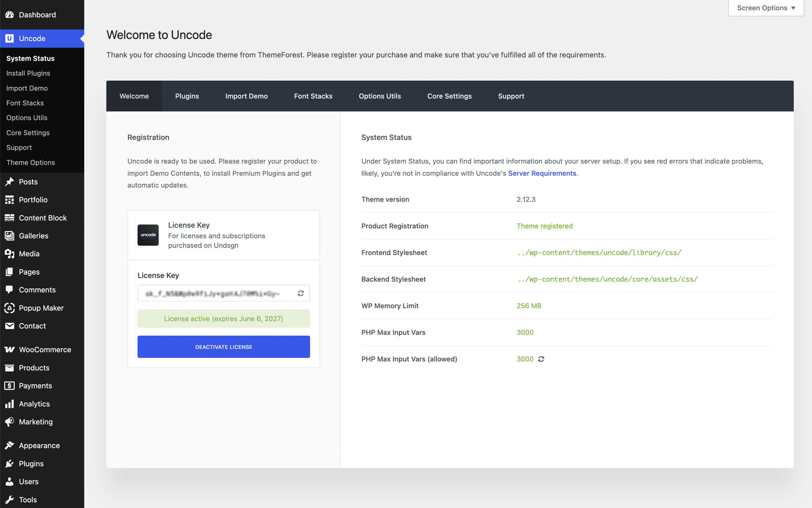Screen dimensions: 812x508
Task: Click the Posts pushpin icon
Action: click(9, 182)
